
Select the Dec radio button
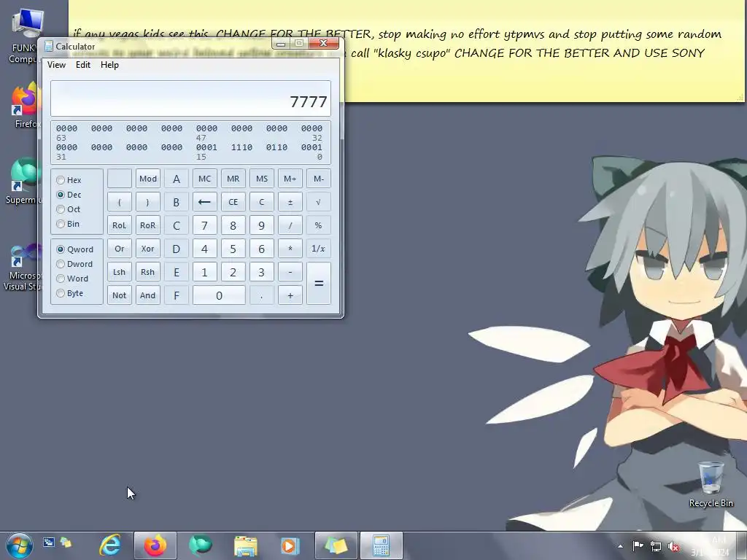(x=61, y=195)
